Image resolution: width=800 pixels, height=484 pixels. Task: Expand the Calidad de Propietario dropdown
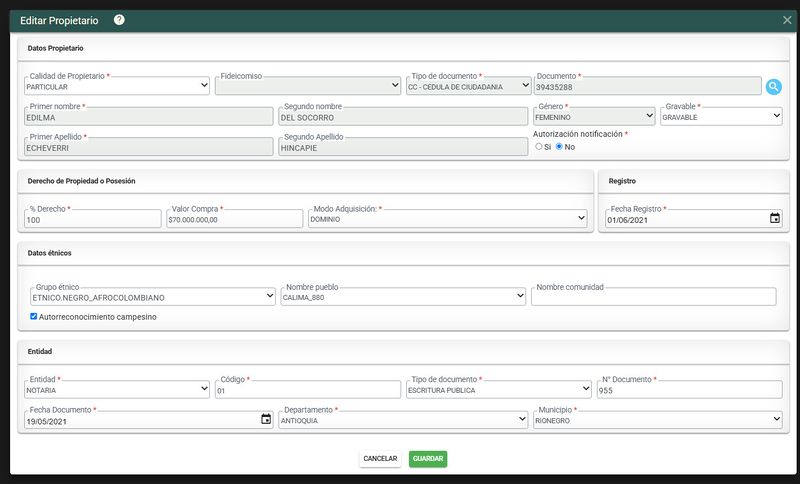[117, 86]
